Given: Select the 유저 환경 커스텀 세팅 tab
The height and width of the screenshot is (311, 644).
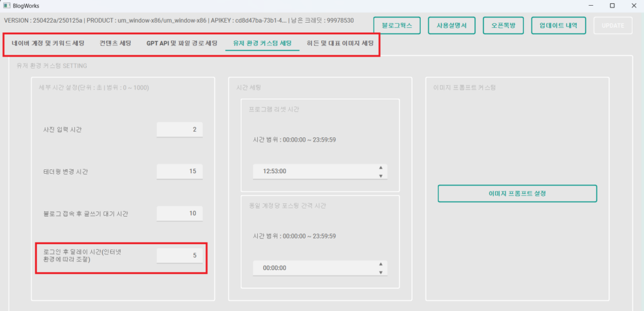Looking at the screenshot, I should click(262, 44).
